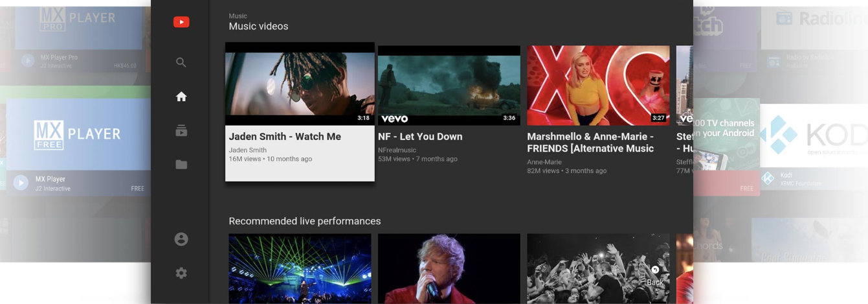Click the NF - Let You Down title

(x=420, y=137)
